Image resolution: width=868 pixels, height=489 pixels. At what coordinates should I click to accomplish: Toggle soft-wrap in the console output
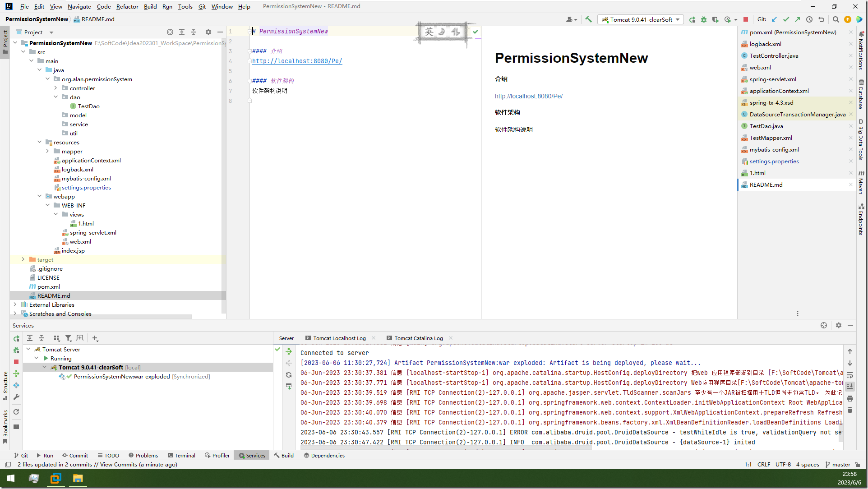(x=850, y=375)
